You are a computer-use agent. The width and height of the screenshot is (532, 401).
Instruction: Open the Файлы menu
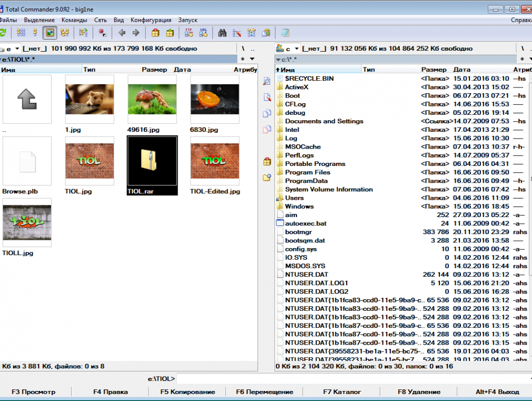[8, 20]
